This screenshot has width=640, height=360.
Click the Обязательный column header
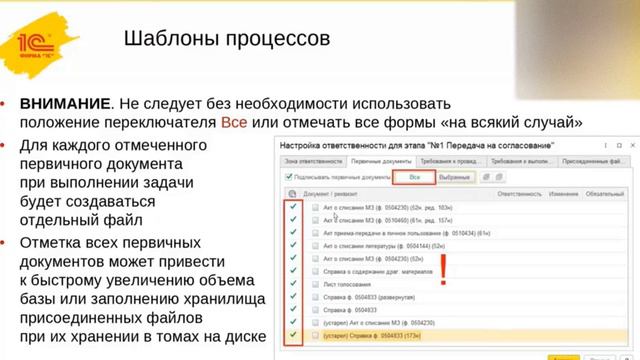tap(604, 194)
